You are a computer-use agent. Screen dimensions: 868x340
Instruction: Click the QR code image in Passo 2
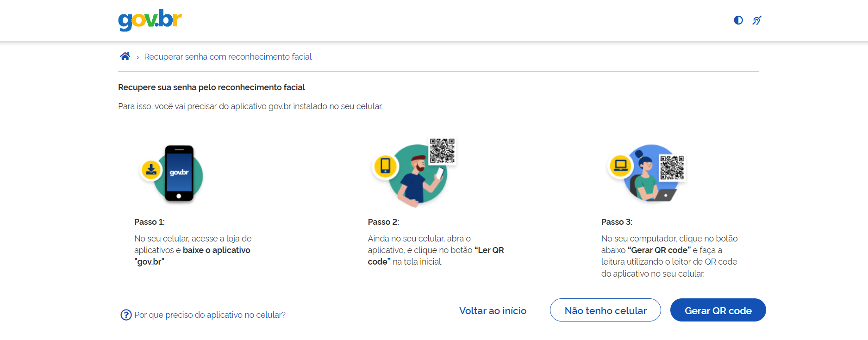tap(442, 150)
